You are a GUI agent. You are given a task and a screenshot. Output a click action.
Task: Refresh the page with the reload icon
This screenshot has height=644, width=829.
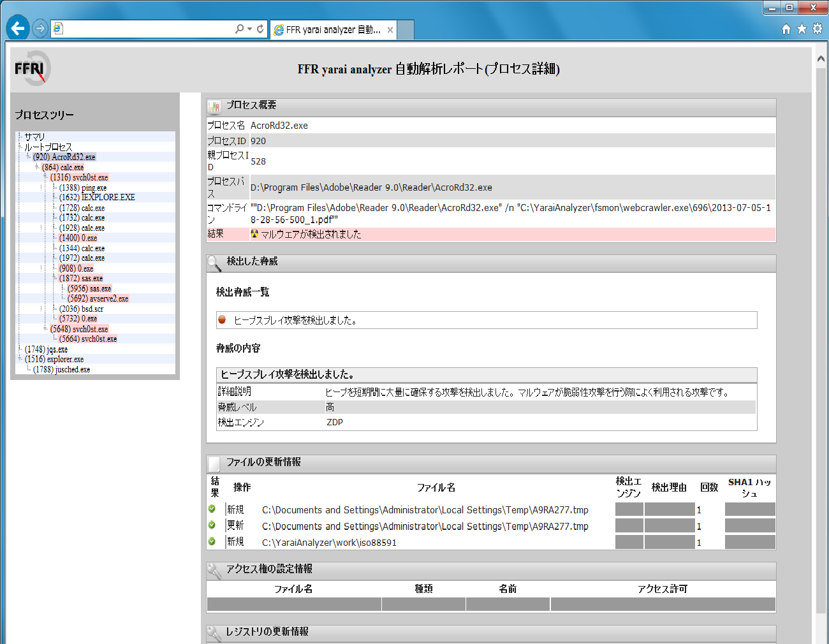260,29
